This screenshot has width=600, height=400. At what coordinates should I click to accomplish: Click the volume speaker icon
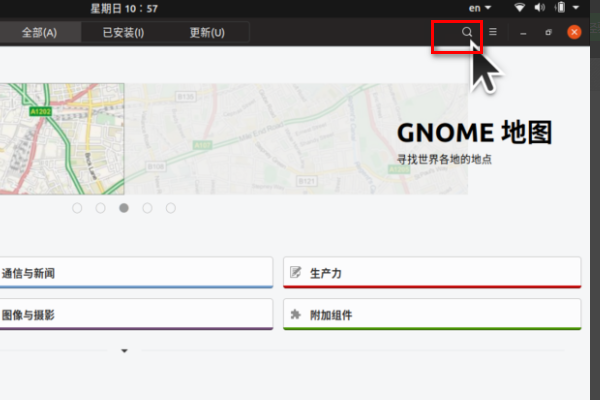(x=540, y=7)
